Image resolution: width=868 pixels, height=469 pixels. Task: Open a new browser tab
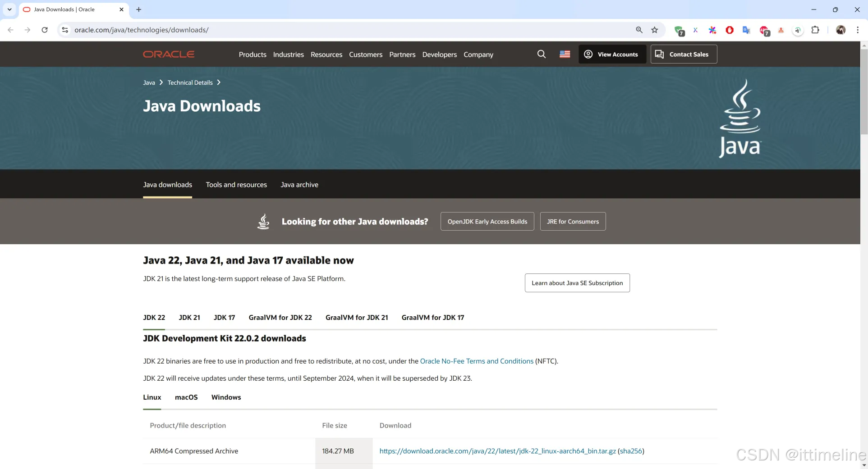pos(139,9)
